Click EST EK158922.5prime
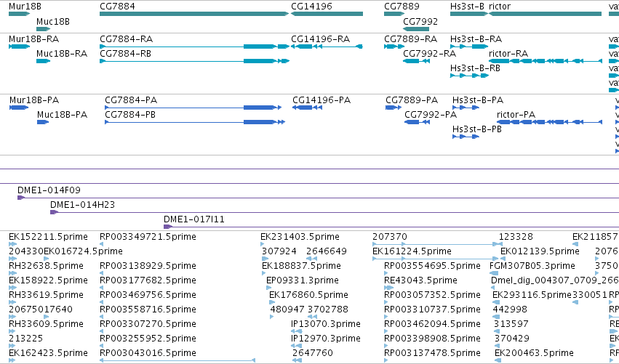The width and height of the screenshot is (619, 364). [x=48, y=280]
